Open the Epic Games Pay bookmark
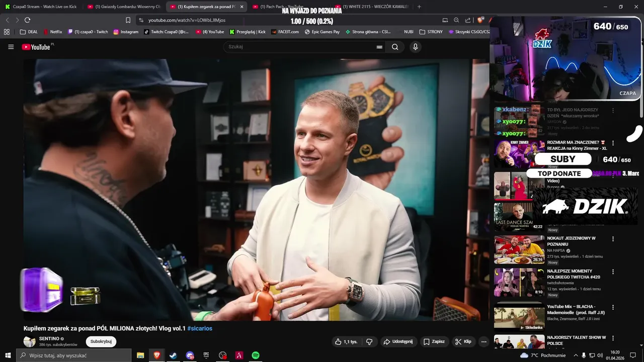The width and height of the screenshot is (644, 362). (323, 32)
